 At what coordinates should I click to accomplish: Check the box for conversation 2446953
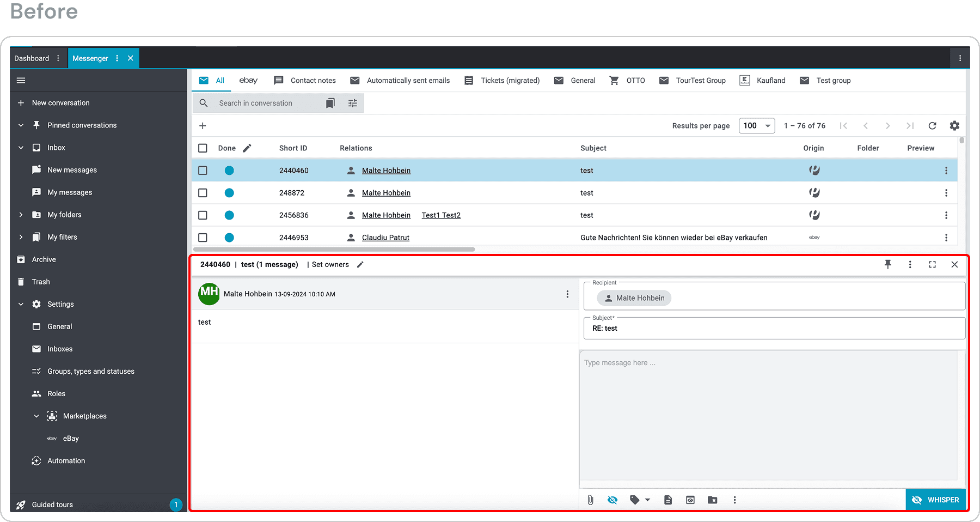(203, 238)
